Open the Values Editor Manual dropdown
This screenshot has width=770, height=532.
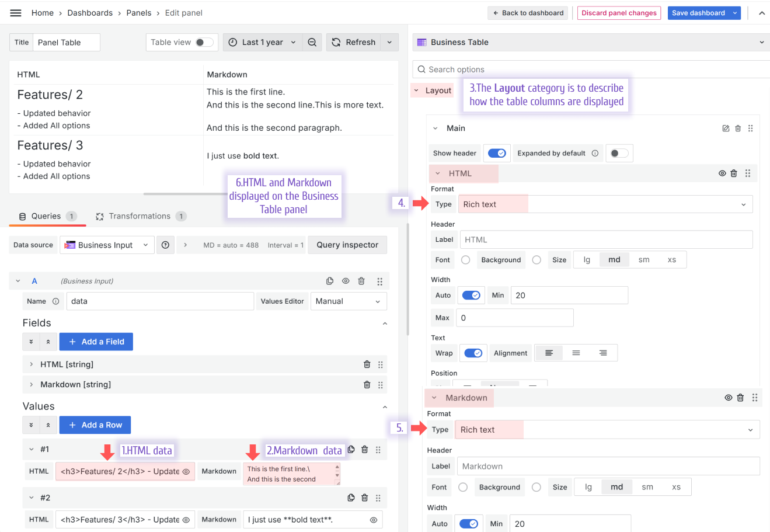click(x=349, y=301)
